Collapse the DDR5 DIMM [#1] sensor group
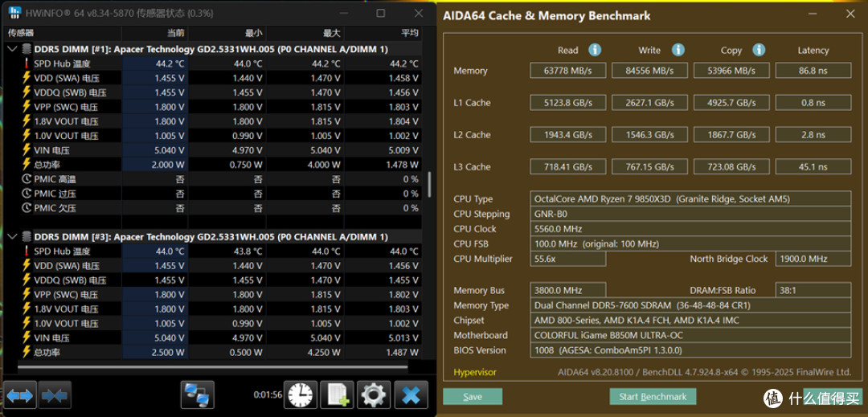868x417 pixels. tap(12, 49)
